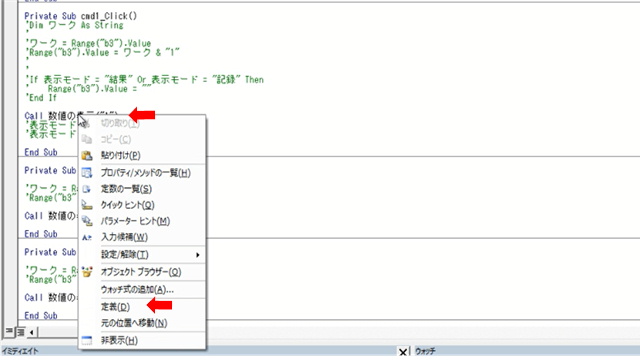Click the クイック ヒント icon
This screenshot has height=360, width=640.
tap(87, 205)
